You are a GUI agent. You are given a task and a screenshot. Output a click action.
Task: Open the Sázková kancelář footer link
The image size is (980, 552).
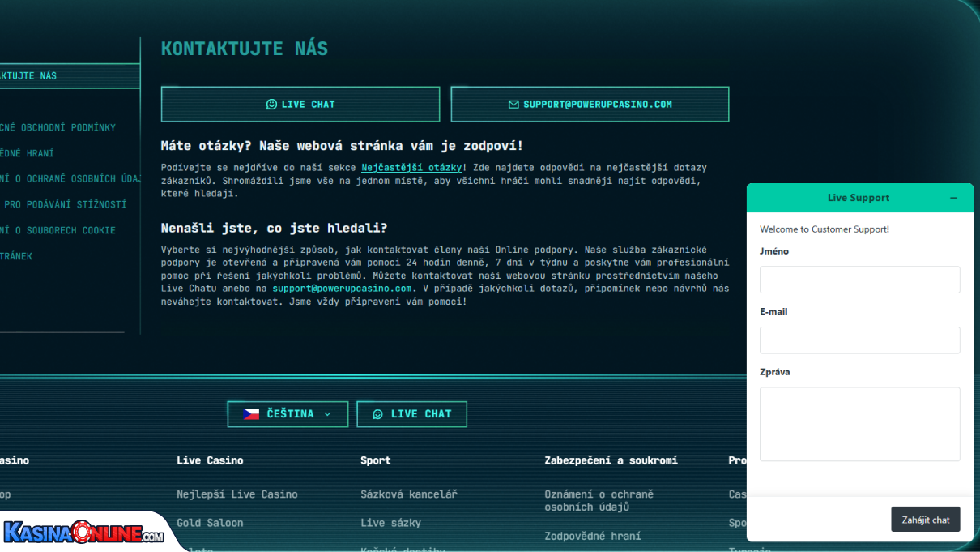point(409,494)
